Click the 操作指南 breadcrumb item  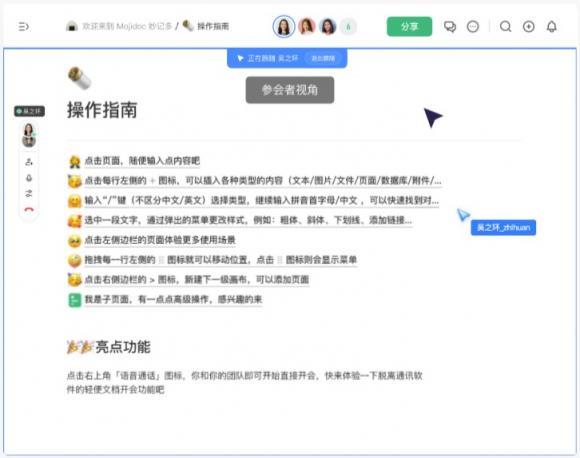point(213,26)
